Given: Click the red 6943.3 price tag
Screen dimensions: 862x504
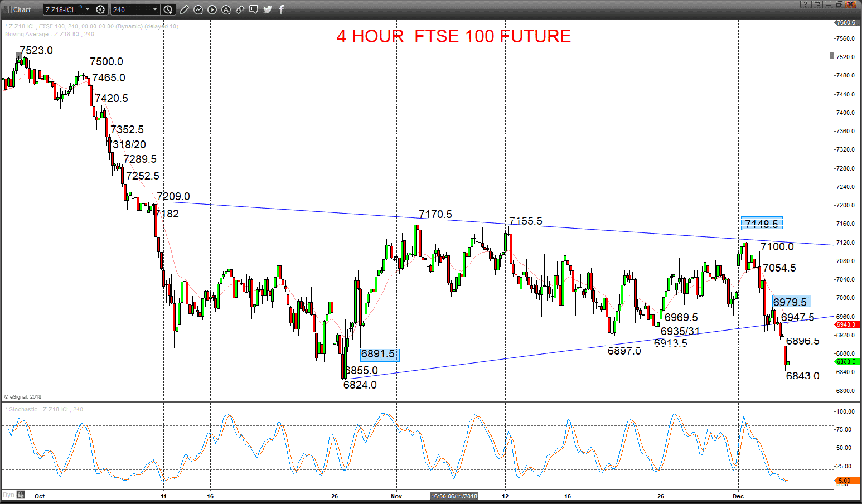Looking at the screenshot, I should click(846, 324).
